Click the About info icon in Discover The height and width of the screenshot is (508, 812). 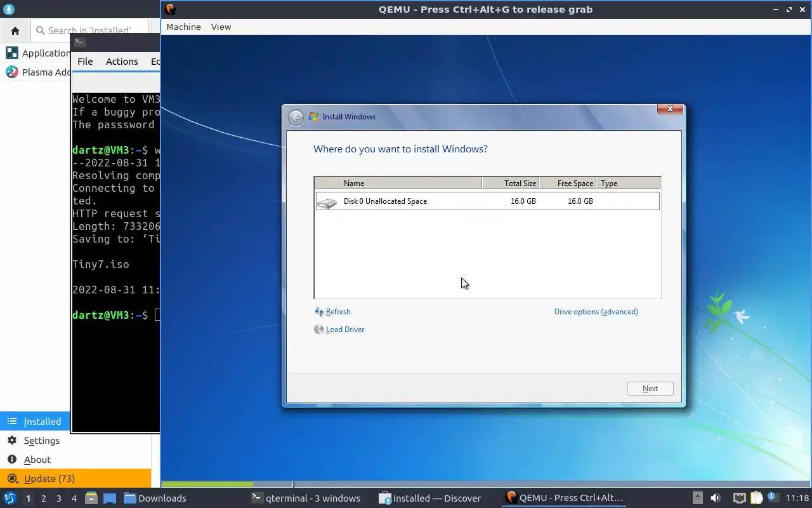coord(12,459)
